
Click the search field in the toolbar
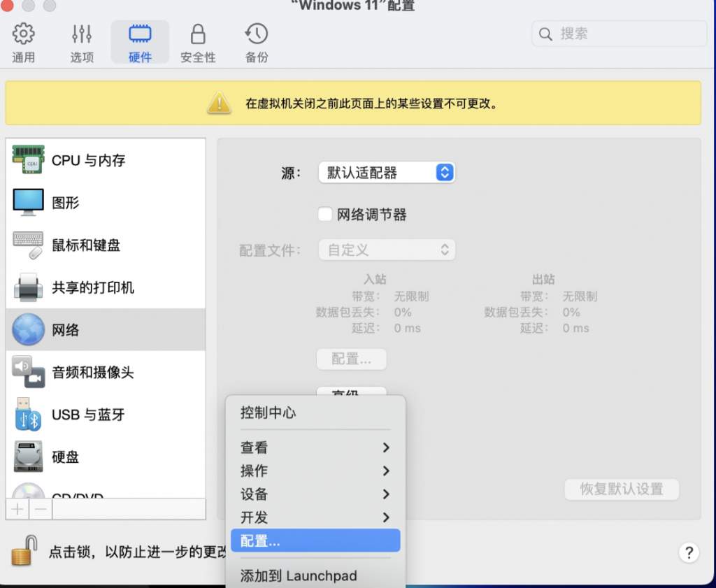618,34
